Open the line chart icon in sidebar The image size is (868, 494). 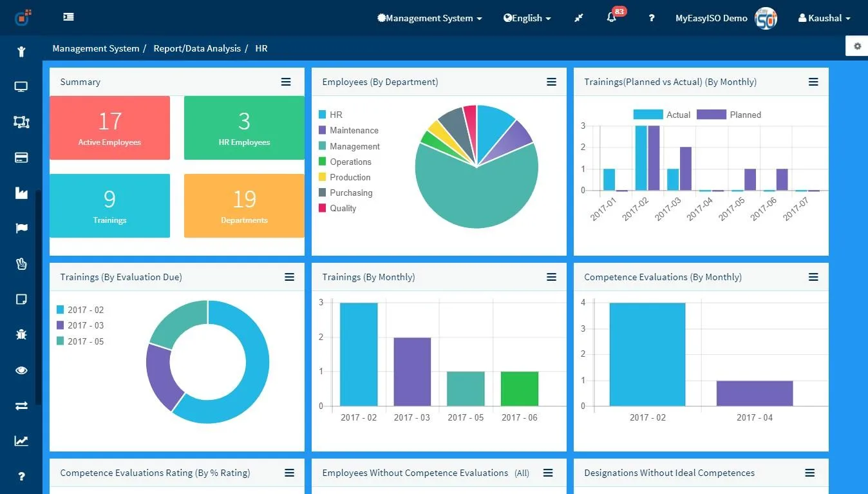(x=21, y=441)
